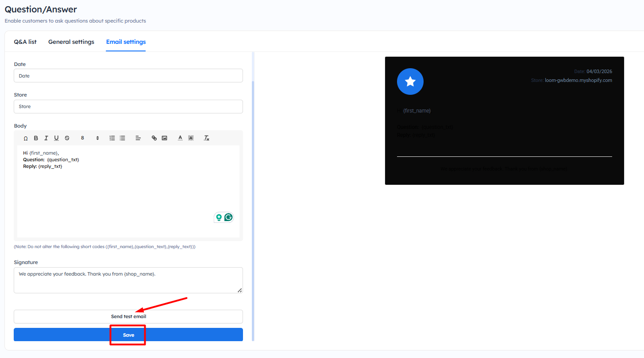Toggle bold formatting in the Body editor
644x358 pixels.
[36, 138]
